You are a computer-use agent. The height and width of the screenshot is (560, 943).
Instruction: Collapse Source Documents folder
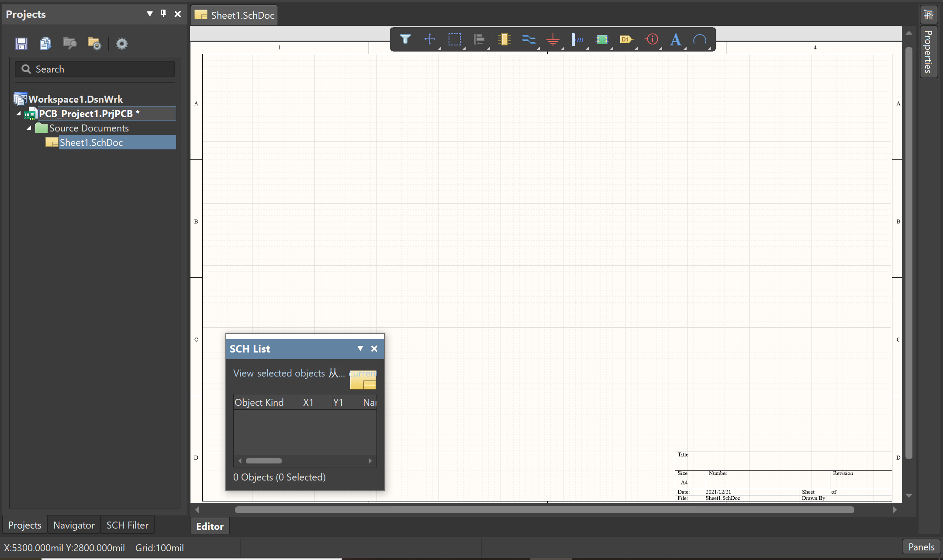(29, 128)
